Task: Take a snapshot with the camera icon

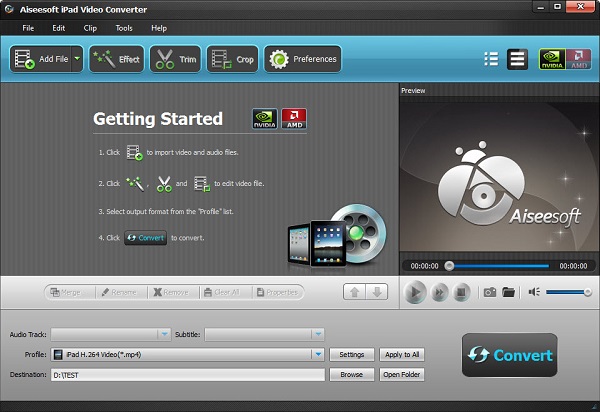Action: tap(490, 292)
